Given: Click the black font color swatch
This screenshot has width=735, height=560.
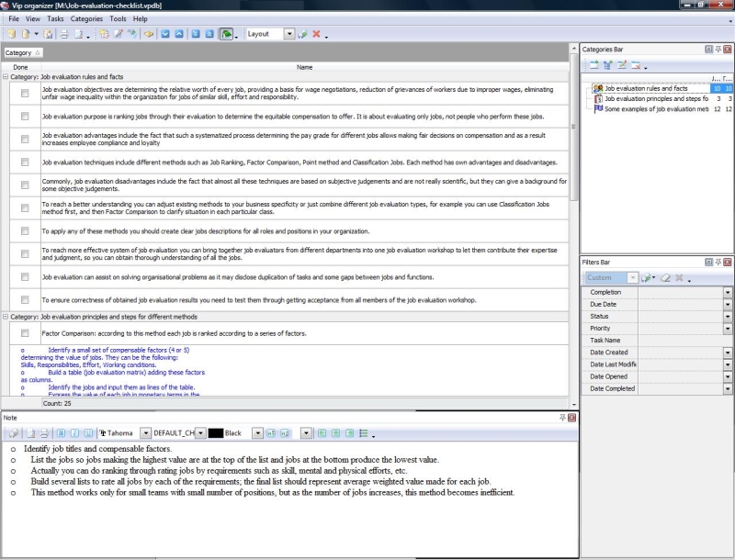Looking at the screenshot, I should (x=215, y=432).
